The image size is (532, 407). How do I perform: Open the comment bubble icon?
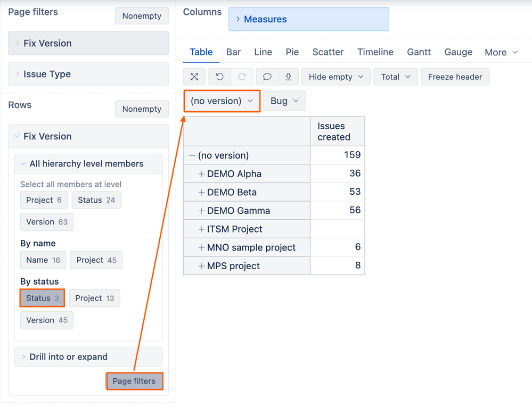point(267,77)
